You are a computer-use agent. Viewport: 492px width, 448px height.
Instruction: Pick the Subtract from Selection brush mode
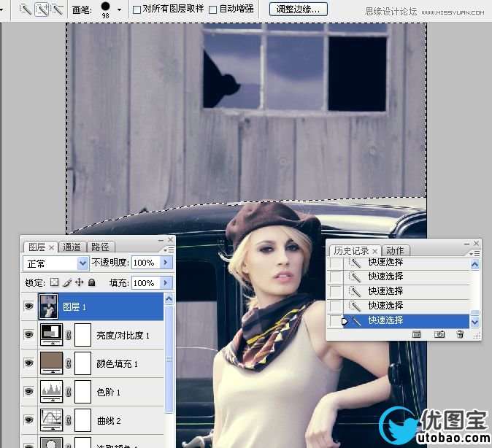57,9
